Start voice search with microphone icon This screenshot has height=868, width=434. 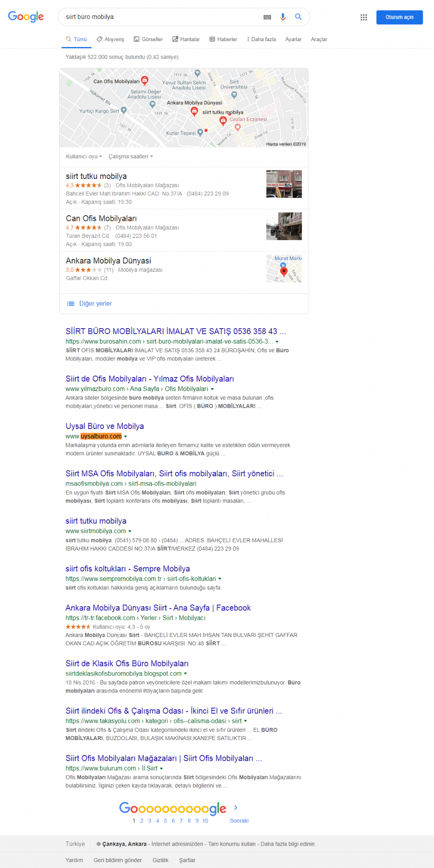283,17
